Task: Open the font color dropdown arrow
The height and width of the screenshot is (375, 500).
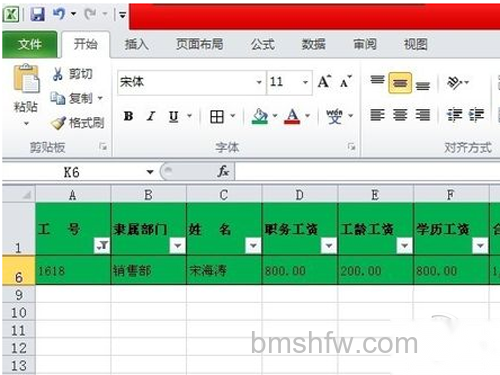Action: (307, 116)
